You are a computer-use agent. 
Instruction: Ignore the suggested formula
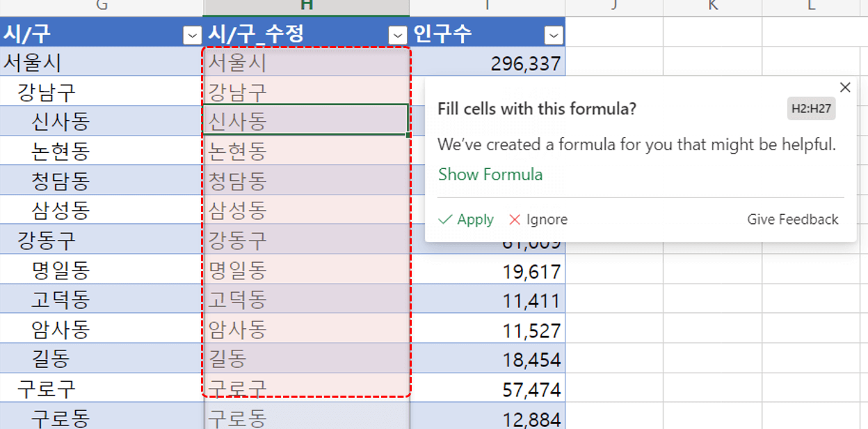[538, 220]
